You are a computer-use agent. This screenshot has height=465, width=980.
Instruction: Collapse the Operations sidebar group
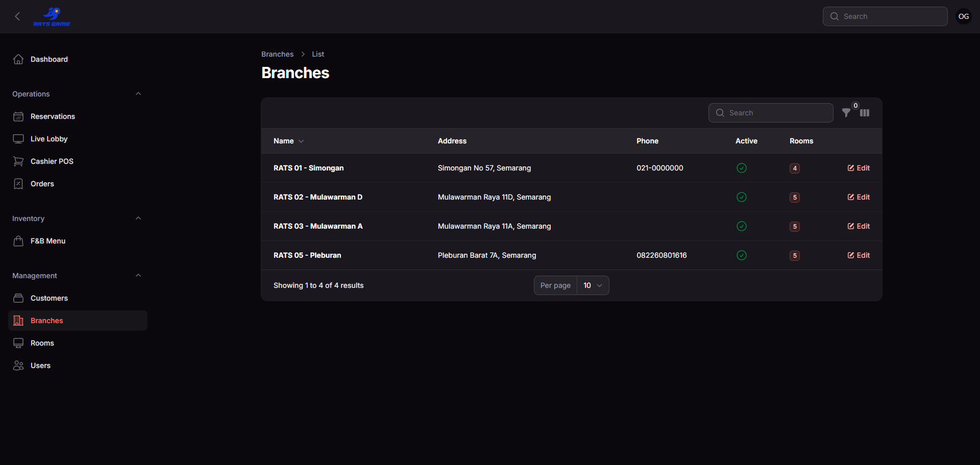pyautogui.click(x=138, y=94)
